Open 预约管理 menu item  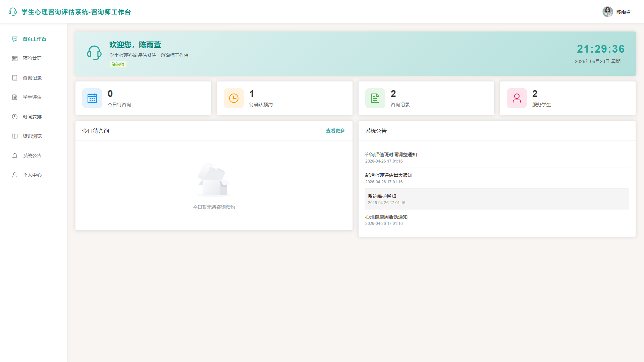(x=34, y=58)
